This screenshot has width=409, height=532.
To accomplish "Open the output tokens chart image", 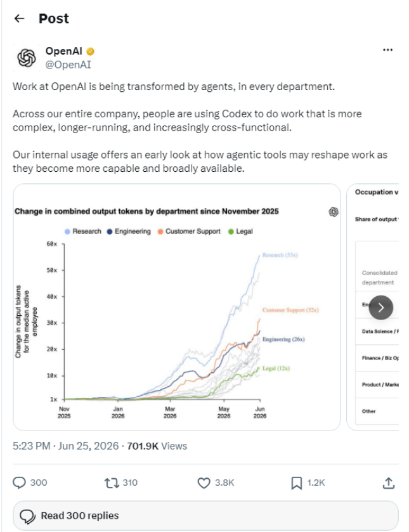I will pyautogui.click(x=176, y=307).
